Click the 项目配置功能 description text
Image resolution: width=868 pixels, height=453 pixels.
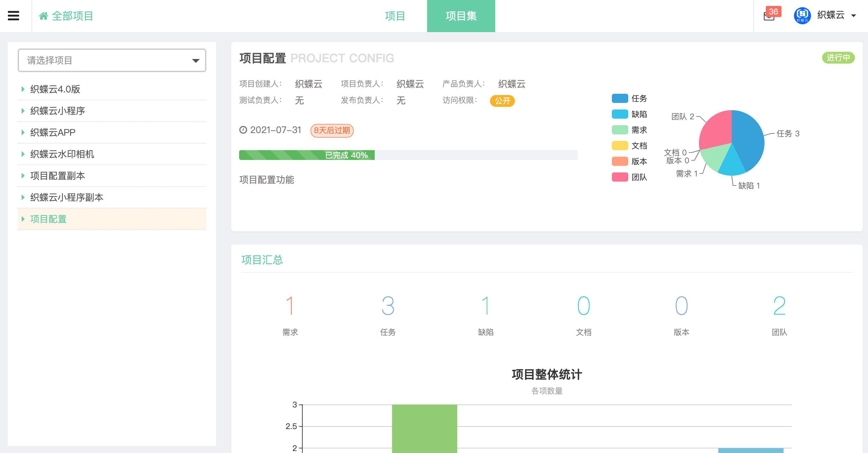click(x=267, y=180)
